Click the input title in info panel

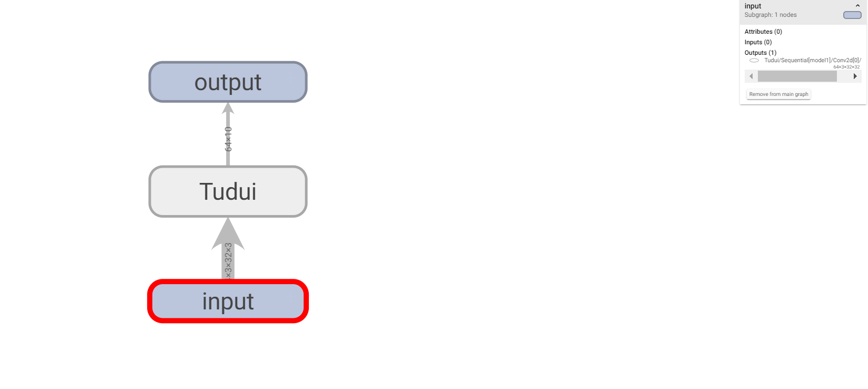[x=753, y=6]
